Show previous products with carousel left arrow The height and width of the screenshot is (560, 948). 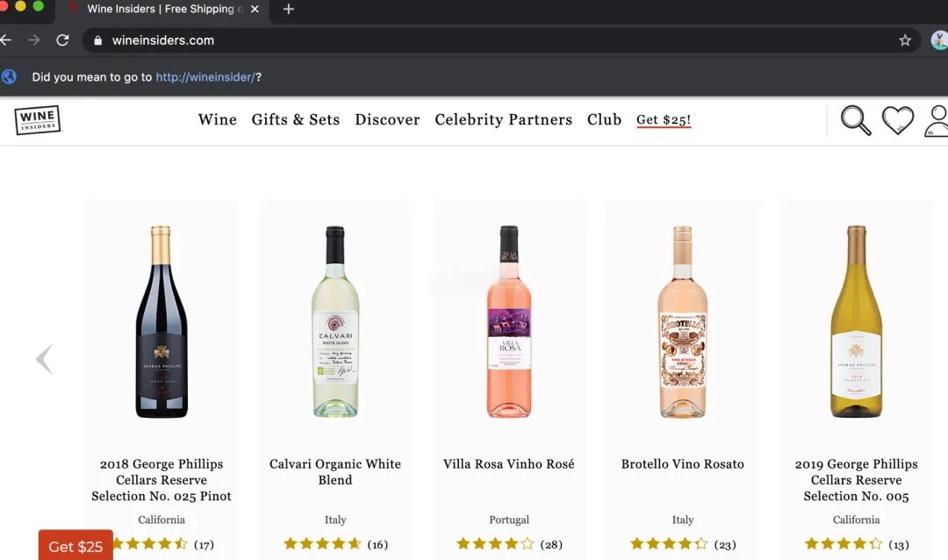(44, 359)
